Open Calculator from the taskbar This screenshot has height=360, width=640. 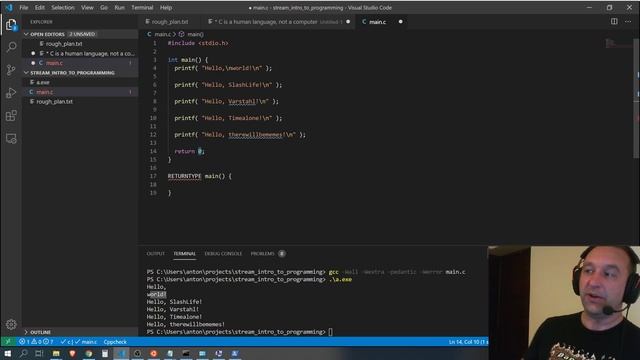(105, 353)
